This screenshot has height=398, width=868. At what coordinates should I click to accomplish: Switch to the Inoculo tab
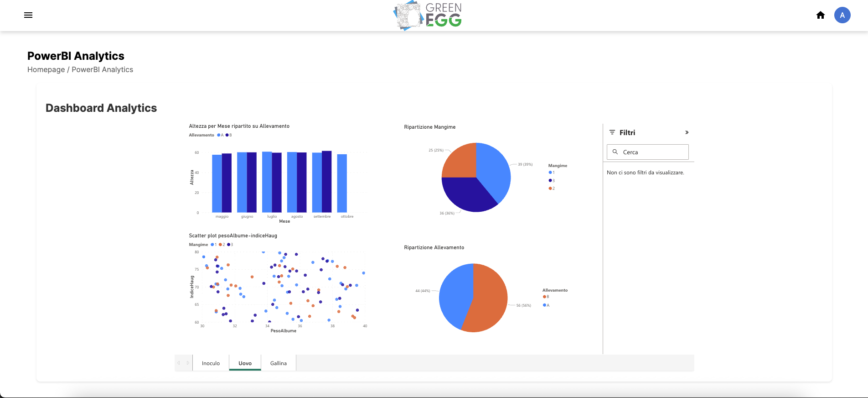pyautogui.click(x=211, y=363)
